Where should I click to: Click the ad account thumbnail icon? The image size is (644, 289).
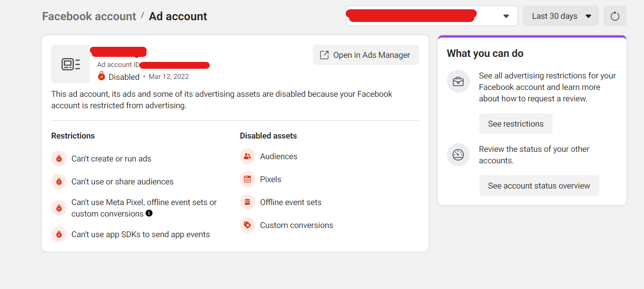[x=71, y=64]
